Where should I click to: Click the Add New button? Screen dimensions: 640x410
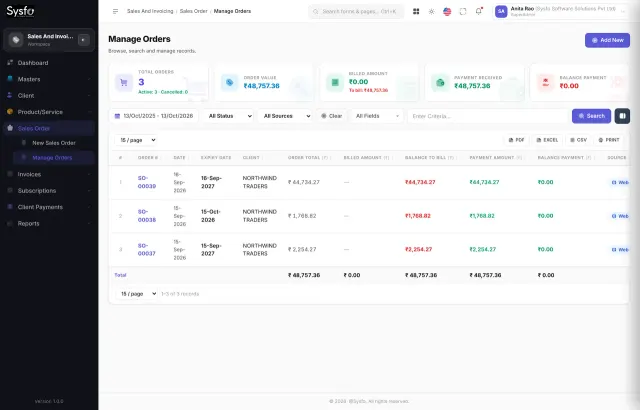(x=607, y=40)
